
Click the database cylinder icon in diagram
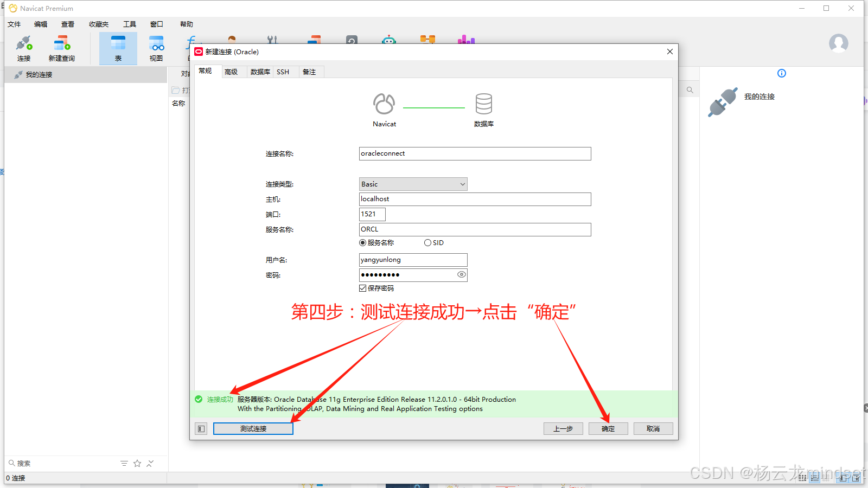[x=484, y=104]
